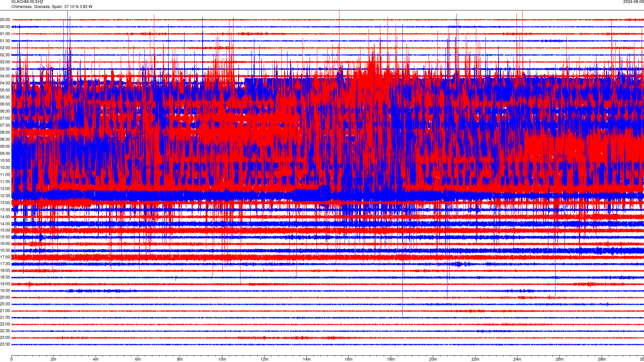Select the 18:30 trace time label

[x=5, y=277]
